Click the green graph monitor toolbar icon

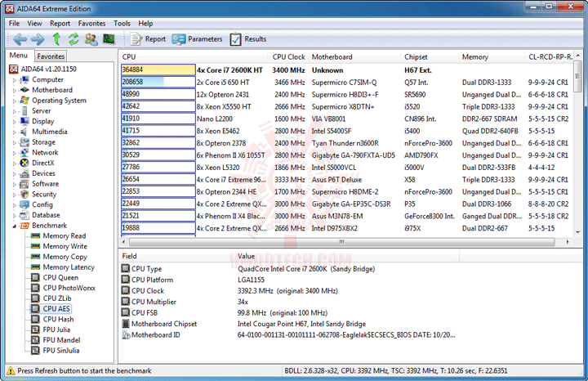coord(109,38)
